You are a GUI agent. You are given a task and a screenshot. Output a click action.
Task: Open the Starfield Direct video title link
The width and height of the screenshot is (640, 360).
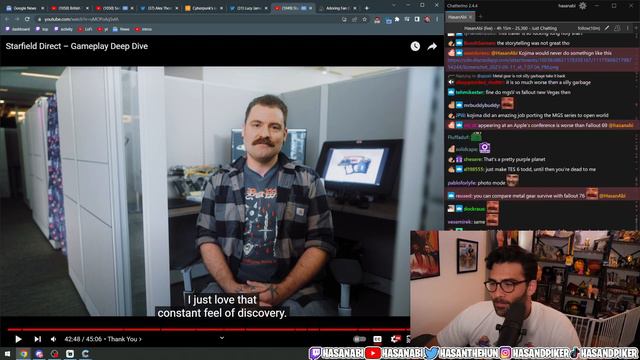point(77,46)
